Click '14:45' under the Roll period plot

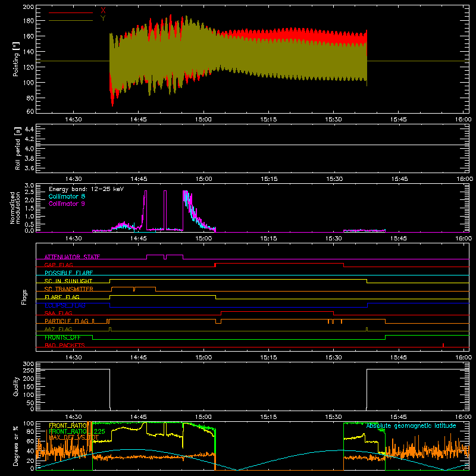(x=139, y=179)
